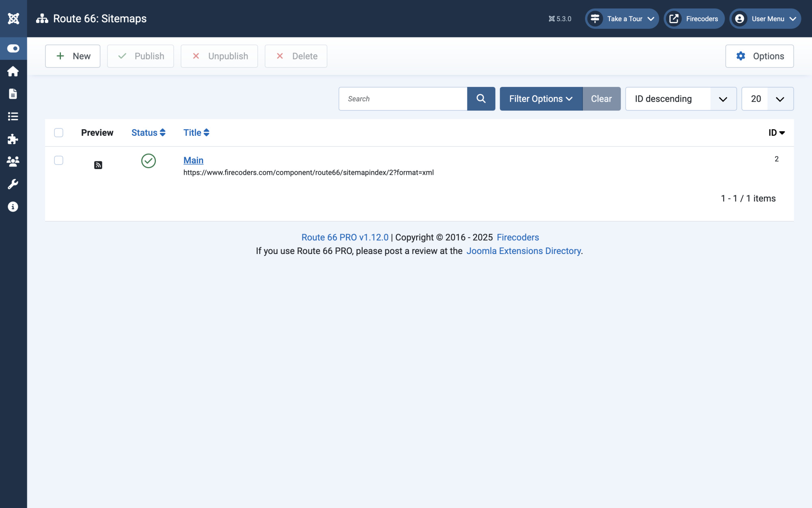The image size is (812, 508).
Task: Open the ID descending sort dropdown
Action: click(681, 99)
